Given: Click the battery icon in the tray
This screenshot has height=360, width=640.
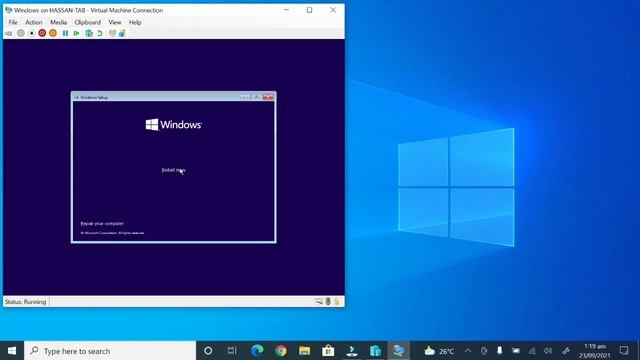Looking at the screenshot, I should [x=516, y=351].
